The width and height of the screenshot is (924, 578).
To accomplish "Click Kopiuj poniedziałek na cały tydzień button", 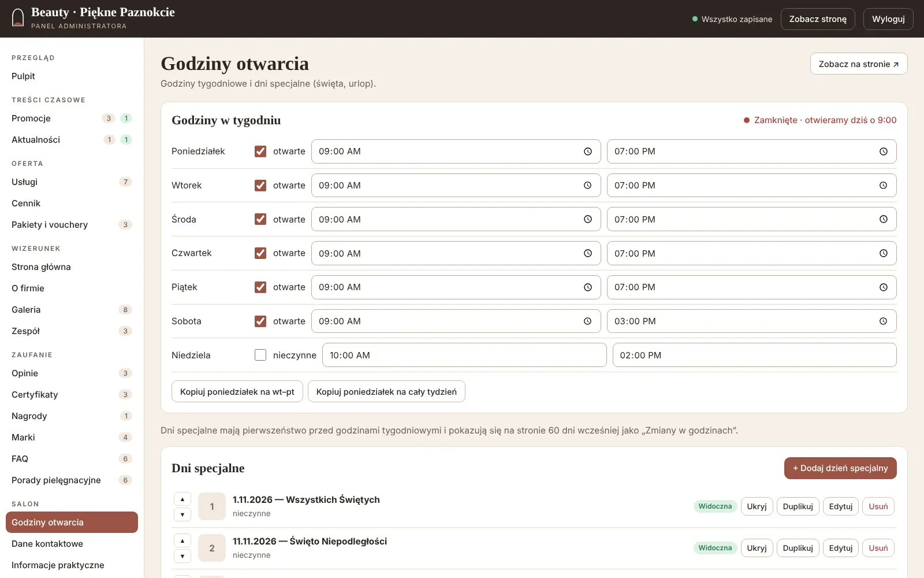I will coord(386,391).
